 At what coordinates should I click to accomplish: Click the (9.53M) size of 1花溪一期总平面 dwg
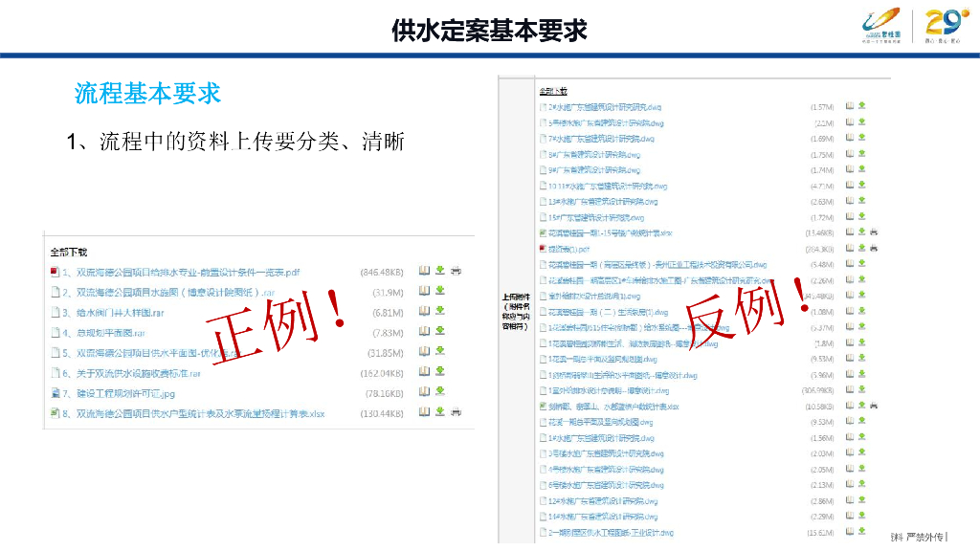tap(822, 360)
